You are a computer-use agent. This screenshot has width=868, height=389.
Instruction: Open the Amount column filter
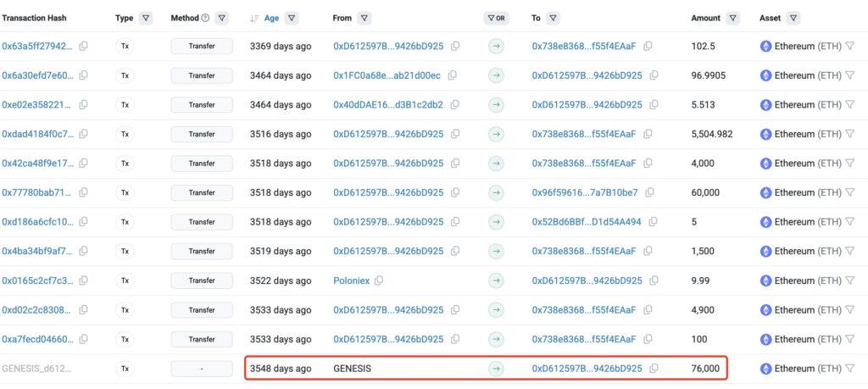[733, 19]
